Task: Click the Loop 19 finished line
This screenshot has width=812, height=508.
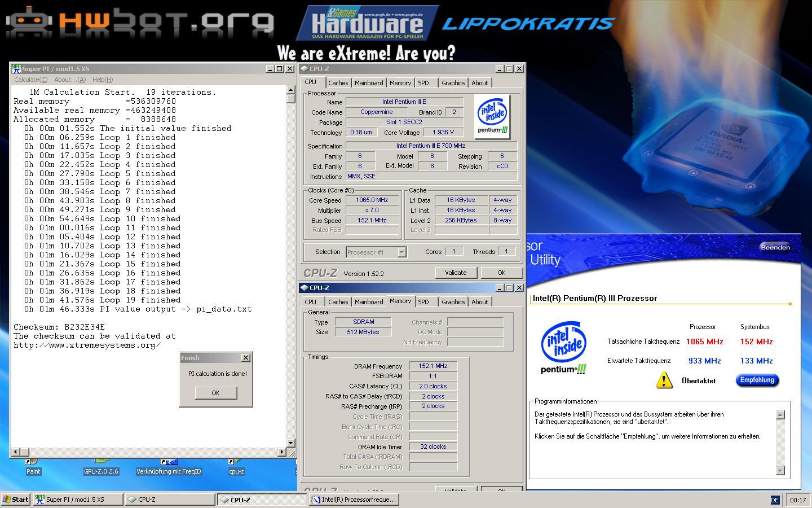Action: coord(103,300)
